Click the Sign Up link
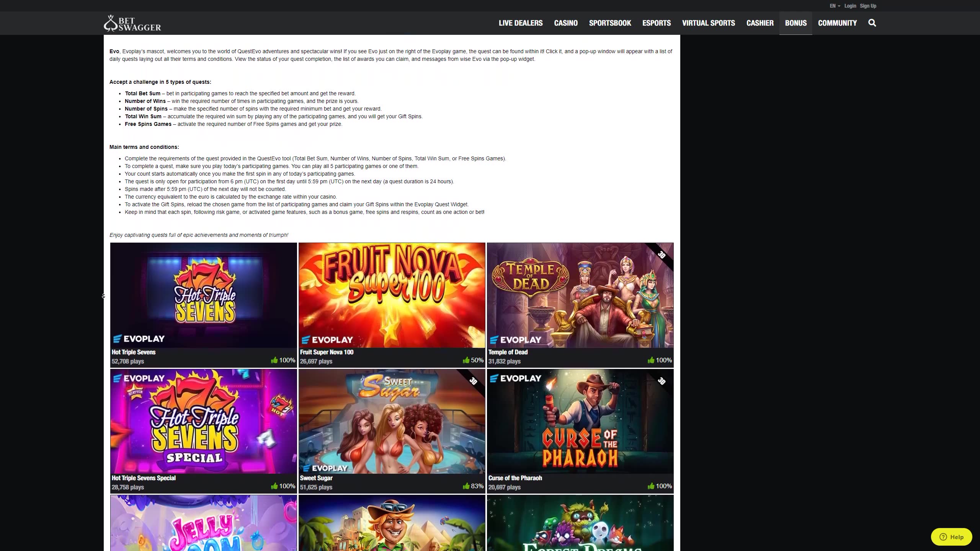 (868, 6)
